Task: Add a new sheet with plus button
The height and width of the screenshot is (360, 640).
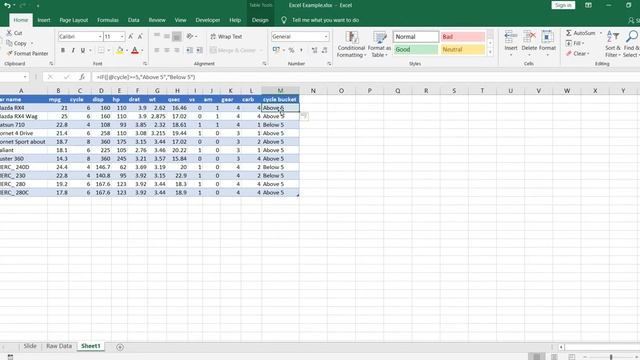Action: point(120,347)
